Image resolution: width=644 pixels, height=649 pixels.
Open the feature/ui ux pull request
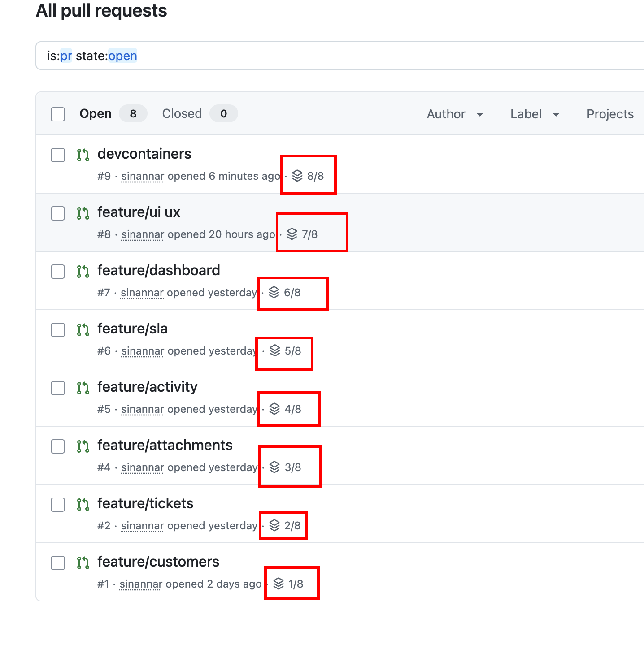(139, 212)
